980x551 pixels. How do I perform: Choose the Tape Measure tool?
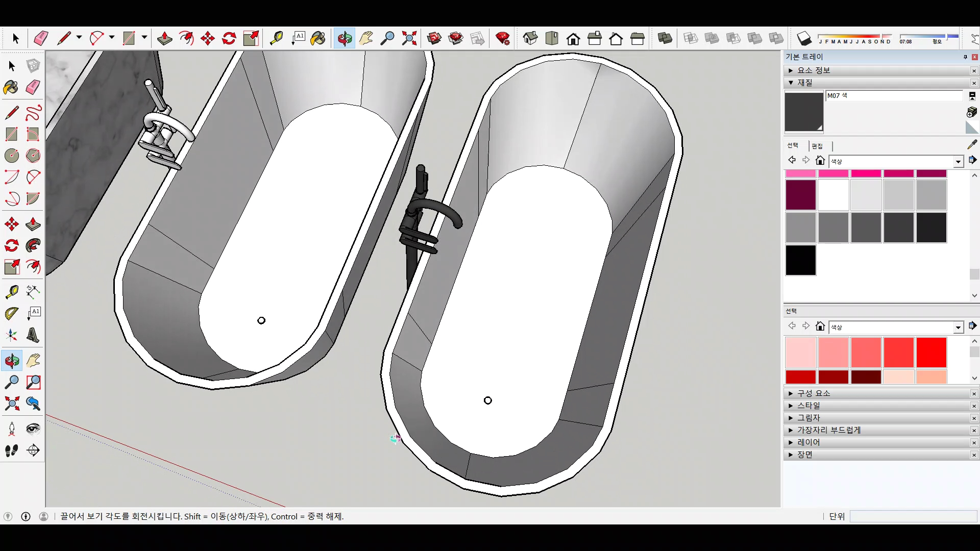276,38
